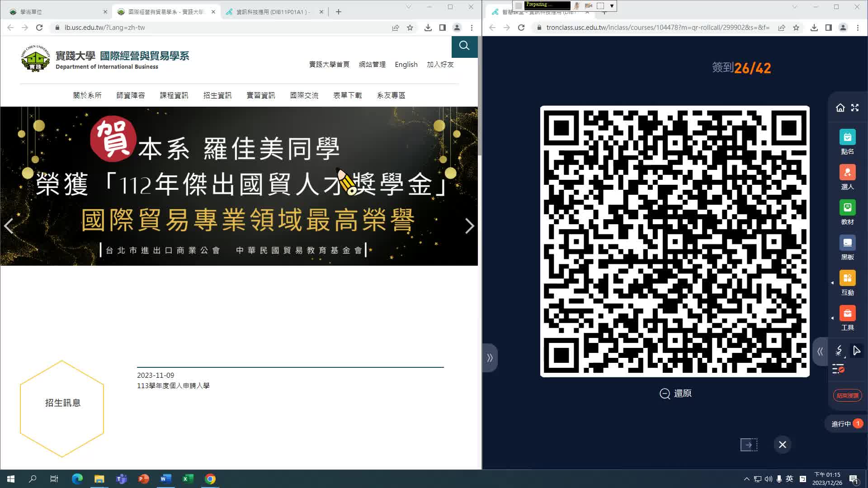Show the next banner slide

pos(469,226)
